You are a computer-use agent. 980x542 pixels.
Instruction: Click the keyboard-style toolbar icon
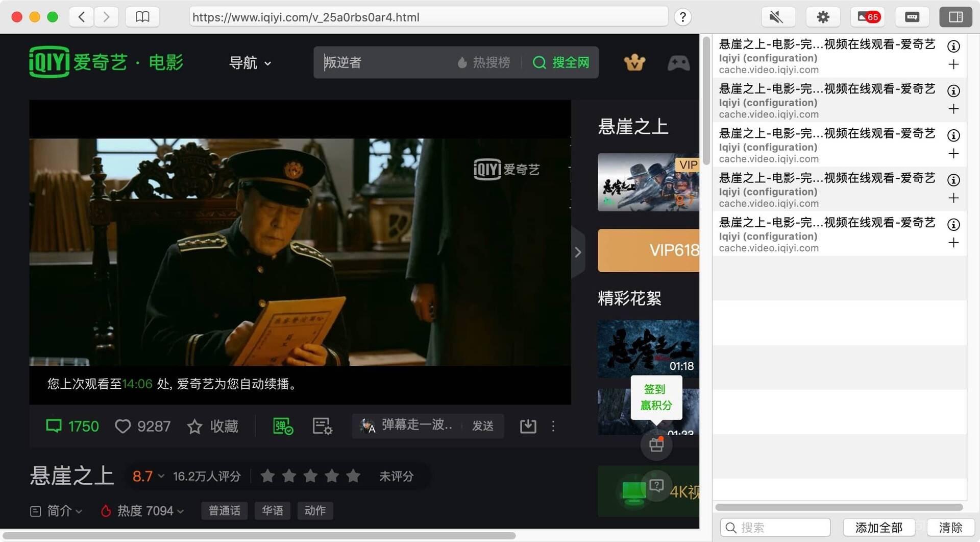click(912, 17)
